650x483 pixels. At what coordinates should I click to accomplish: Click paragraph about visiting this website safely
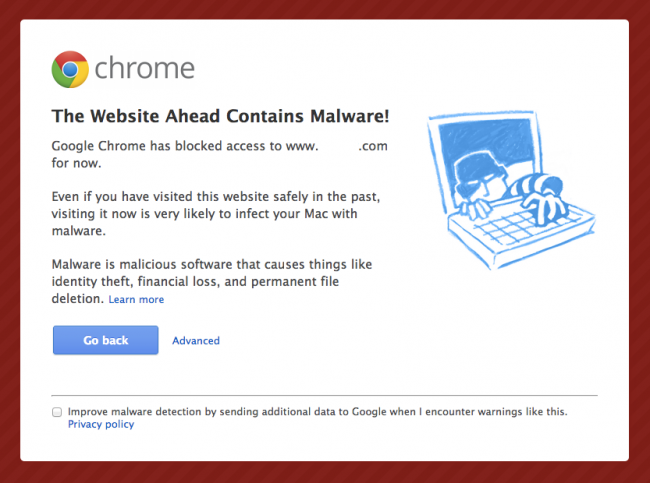click(216, 214)
